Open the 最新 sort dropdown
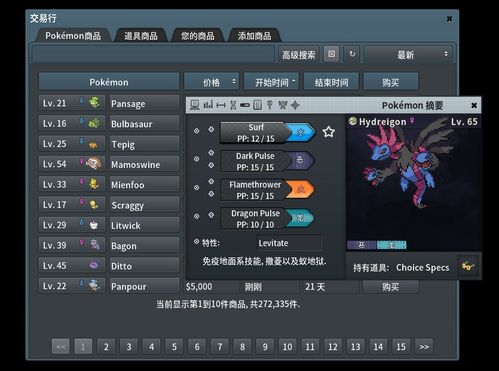Screen dimensions: 499x371 (x=408, y=54)
